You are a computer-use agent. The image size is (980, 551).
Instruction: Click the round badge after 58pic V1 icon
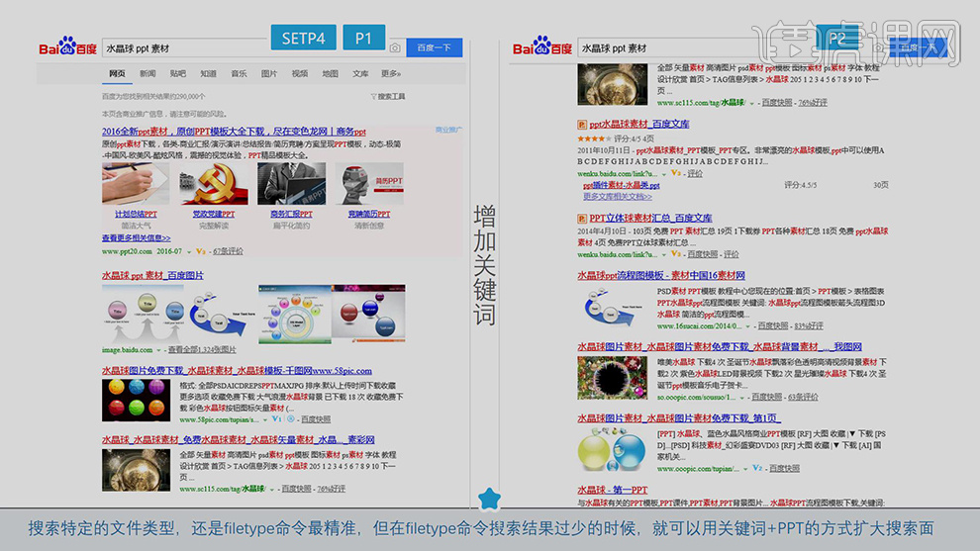click(x=291, y=419)
